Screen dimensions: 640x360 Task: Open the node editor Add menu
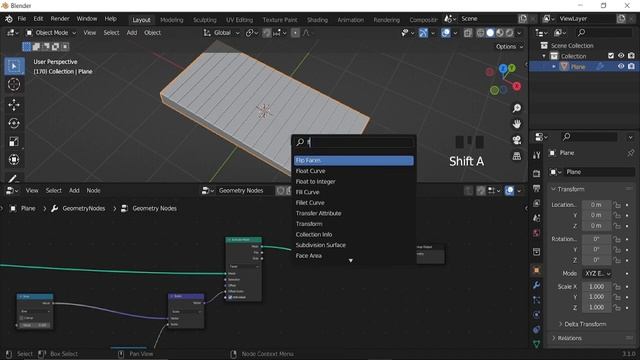click(74, 190)
